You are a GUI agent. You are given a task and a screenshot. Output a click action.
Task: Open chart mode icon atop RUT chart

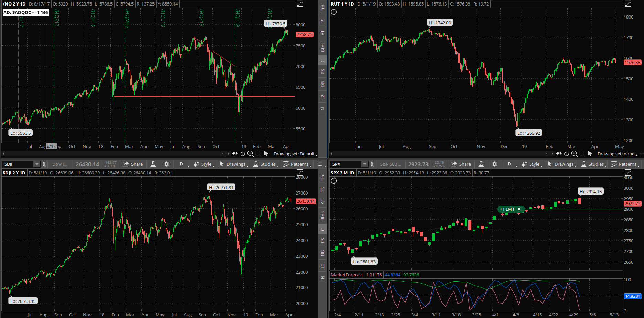pos(628,4)
